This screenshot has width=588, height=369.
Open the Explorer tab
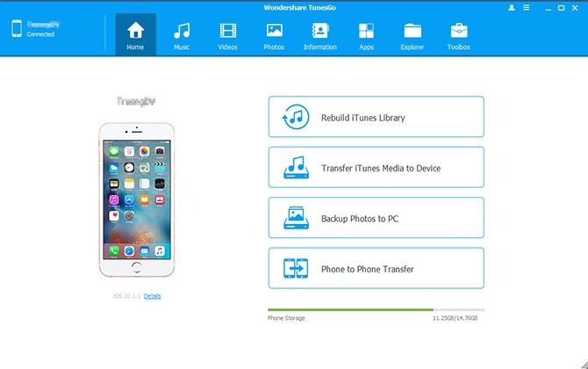412,34
